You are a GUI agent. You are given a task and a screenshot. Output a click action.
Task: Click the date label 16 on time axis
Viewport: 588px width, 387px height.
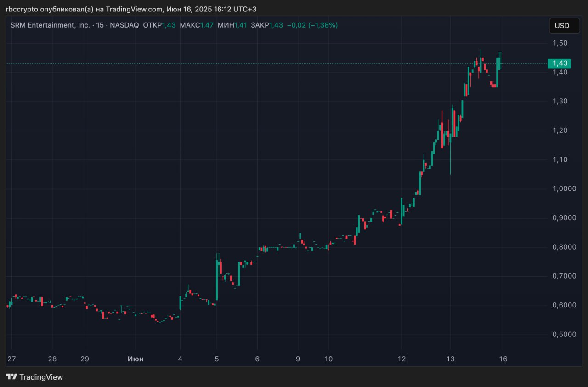(x=503, y=359)
